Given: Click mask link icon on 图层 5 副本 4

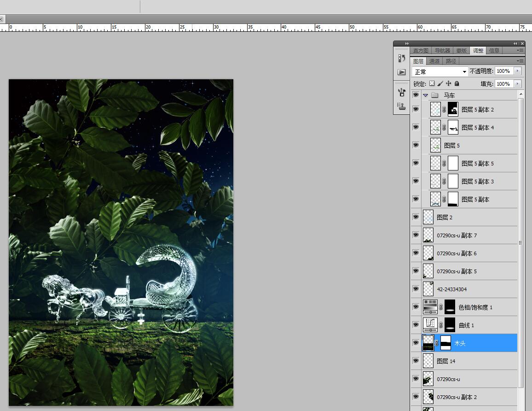Looking at the screenshot, I should tap(444, 127).
